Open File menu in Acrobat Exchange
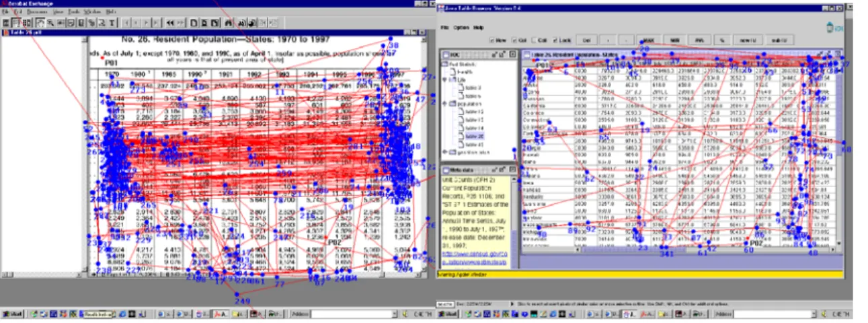The image size is (868, 323). [5, 11]
